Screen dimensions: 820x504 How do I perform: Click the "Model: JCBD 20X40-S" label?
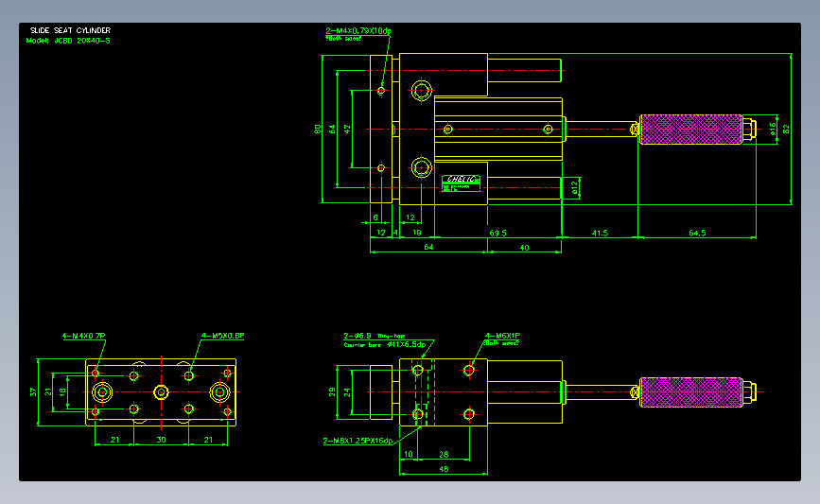pos(68,41)
